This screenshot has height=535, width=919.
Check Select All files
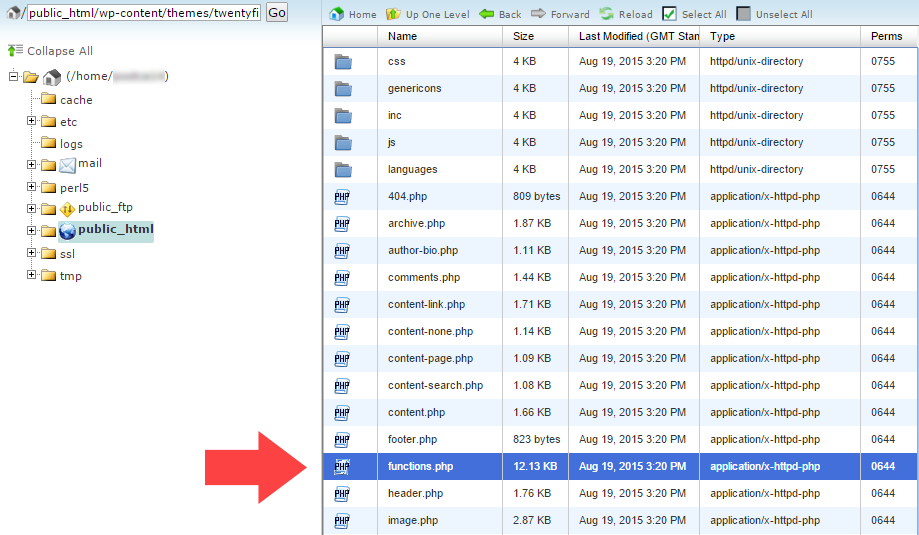pos(669,14)
